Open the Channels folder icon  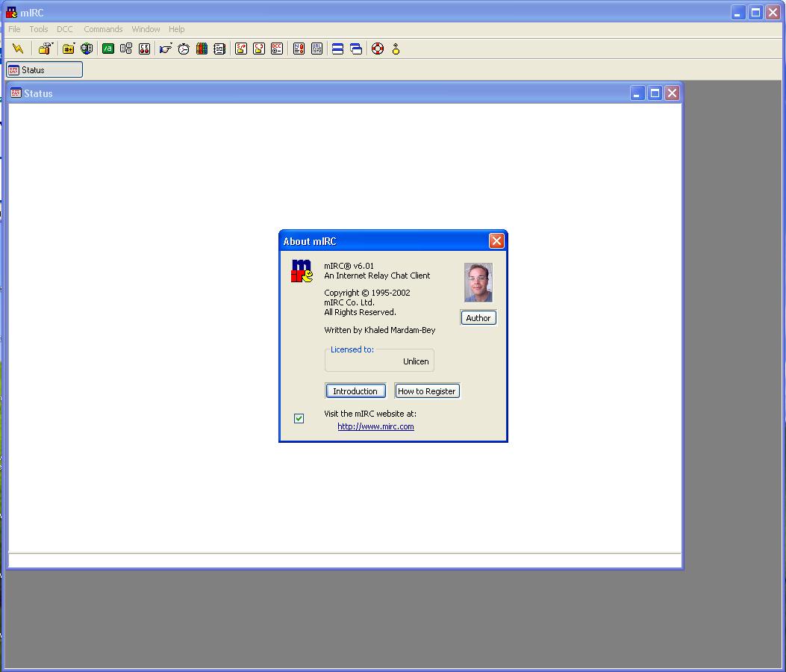coord(68,49)
